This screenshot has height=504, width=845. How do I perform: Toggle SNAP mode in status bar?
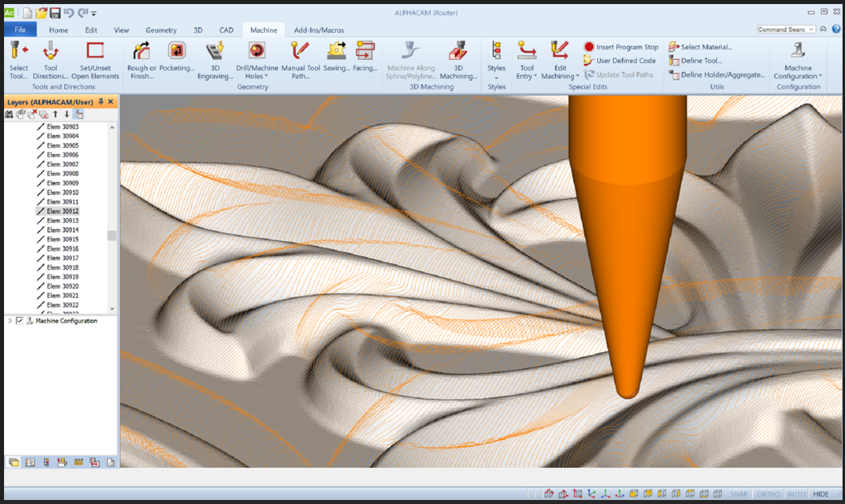pyautogui.click(x=739, y=494)
